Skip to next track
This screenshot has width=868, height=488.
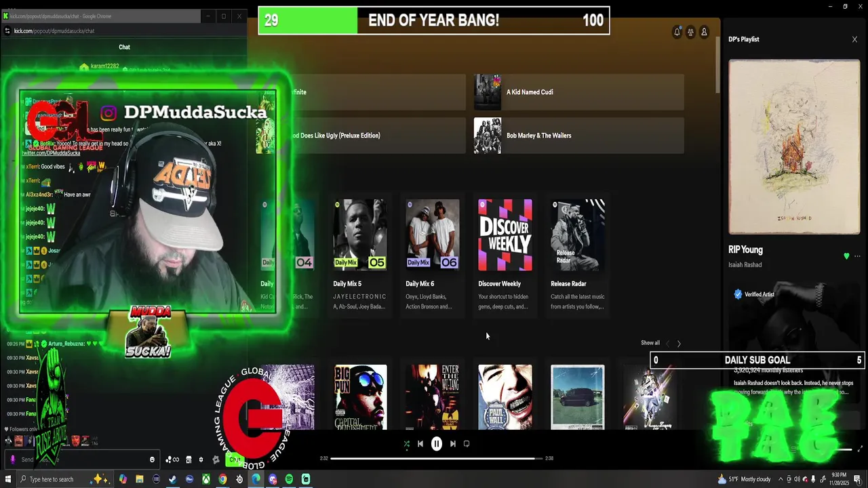453,444
